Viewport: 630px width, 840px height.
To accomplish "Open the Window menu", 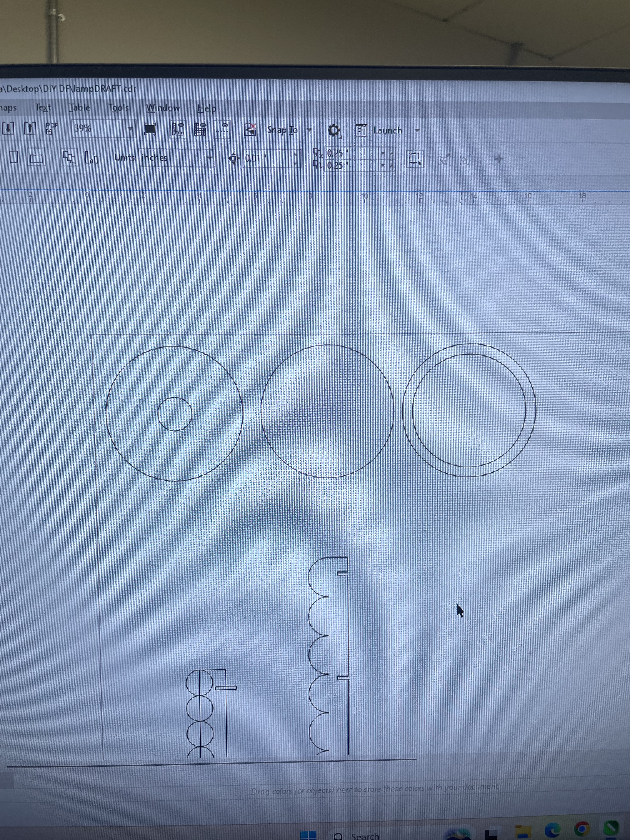I will point(163,108).
